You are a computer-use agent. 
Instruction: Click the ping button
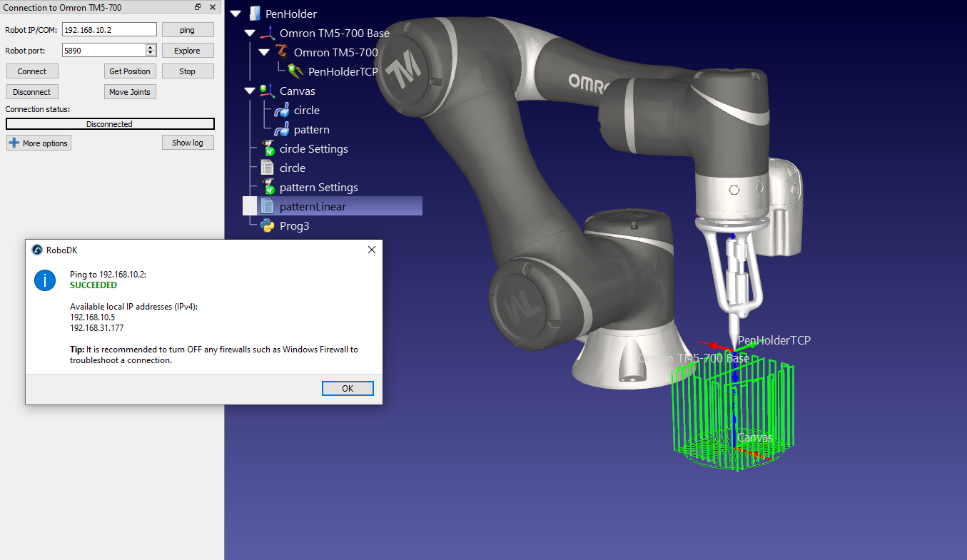pyautogui.click(x=187, y=30)
